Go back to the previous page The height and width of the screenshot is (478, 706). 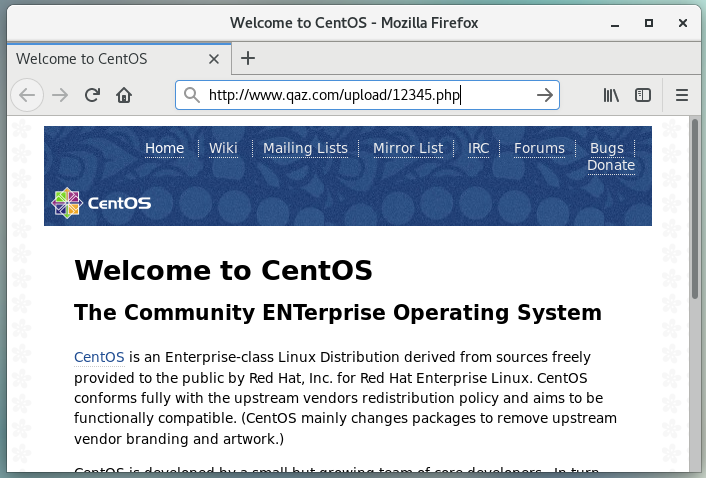(x=27, y=95)
